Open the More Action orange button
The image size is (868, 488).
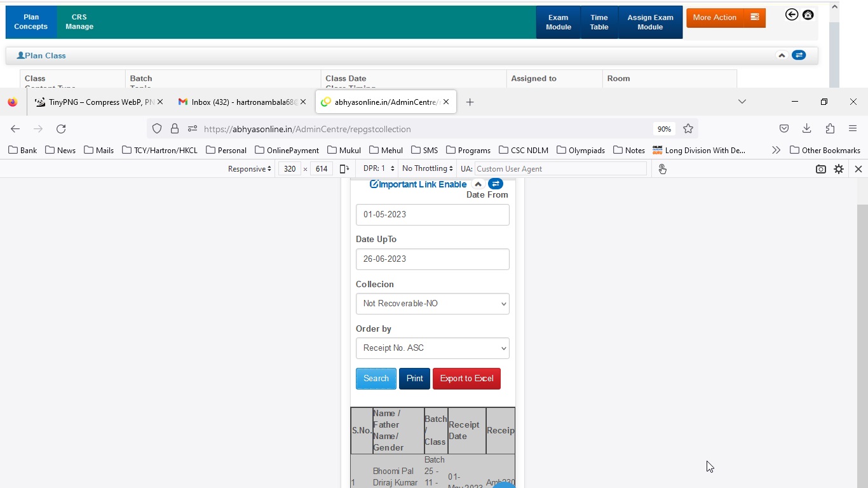point(725,18)
